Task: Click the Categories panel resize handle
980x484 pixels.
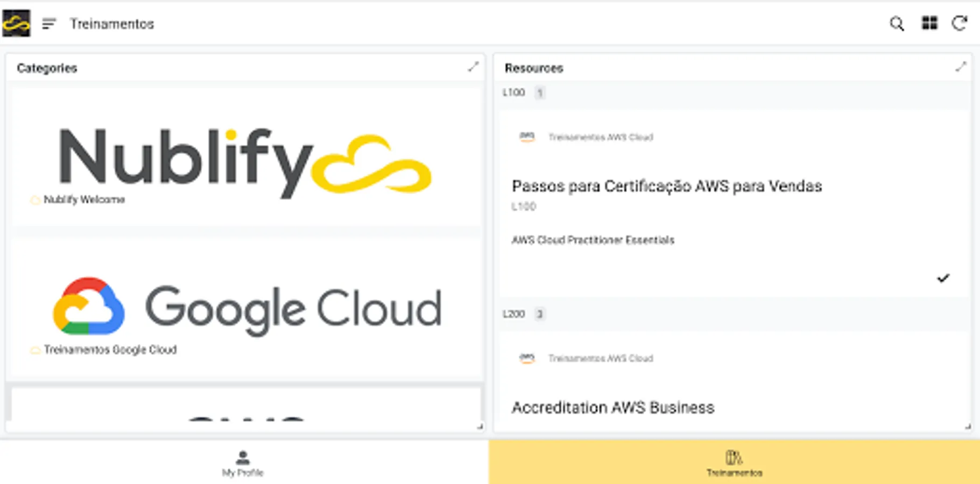Action: click(480, 426)
